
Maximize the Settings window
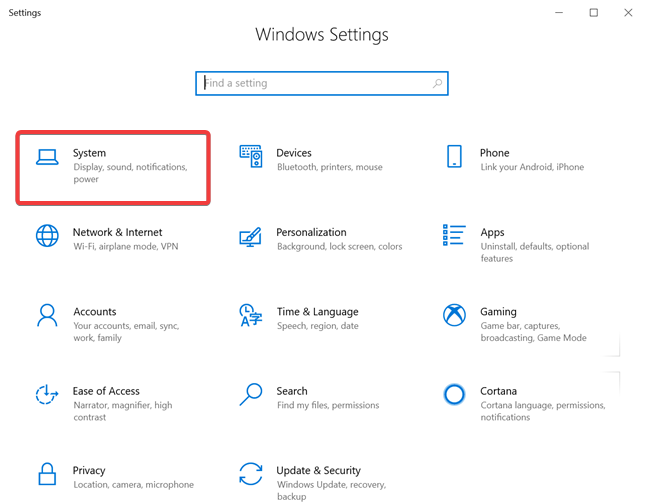(x=594, y=13)
